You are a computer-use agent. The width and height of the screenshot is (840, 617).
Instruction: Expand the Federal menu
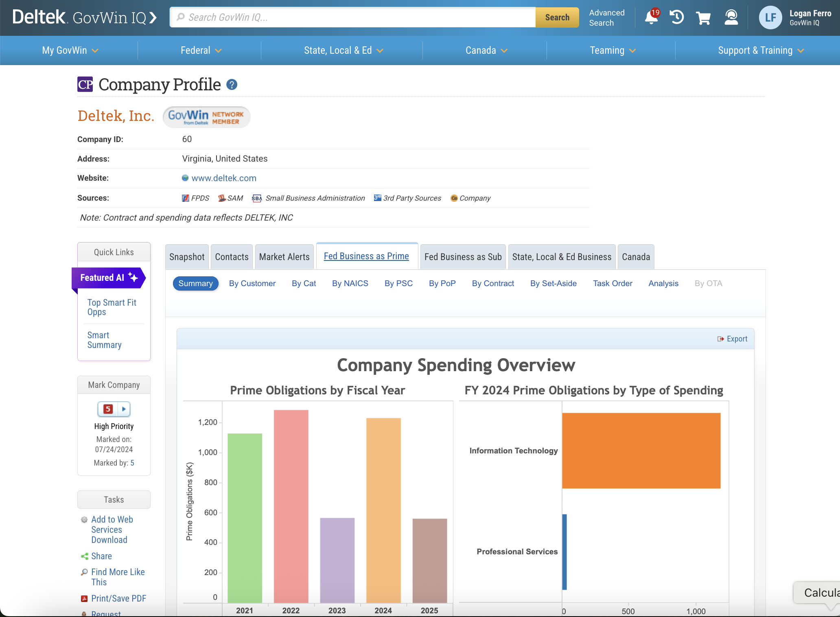[201, 50]
